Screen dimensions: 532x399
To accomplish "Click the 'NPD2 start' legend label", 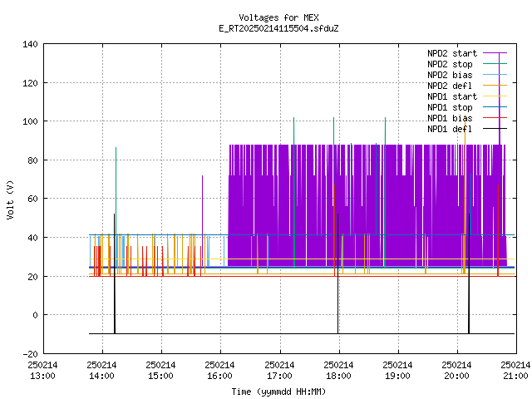I will (x=452, y=53).
